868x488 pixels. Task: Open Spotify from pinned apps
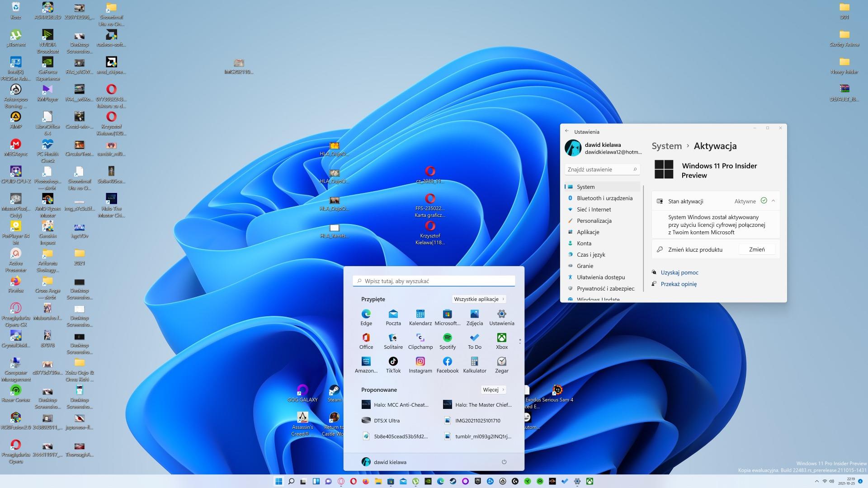(448, 341)
